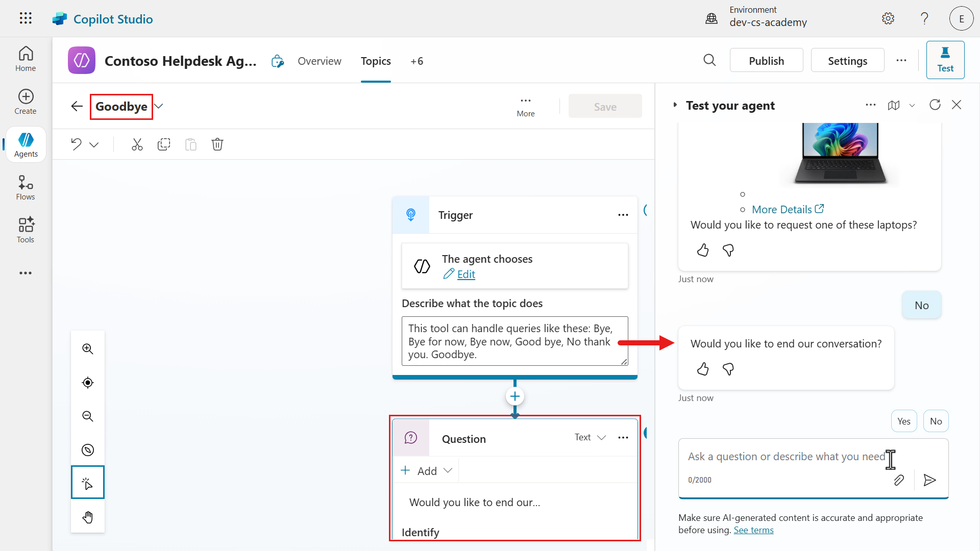Click the zoom out canvas control
Viewport: 980px width, 551px height.
tap(88, 416)
